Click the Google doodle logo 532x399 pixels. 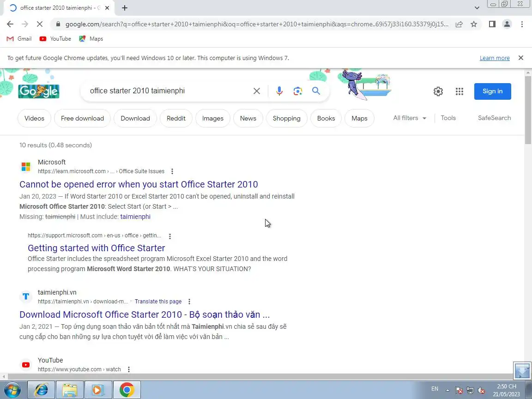pyautogui.click(x=39, y=91)
